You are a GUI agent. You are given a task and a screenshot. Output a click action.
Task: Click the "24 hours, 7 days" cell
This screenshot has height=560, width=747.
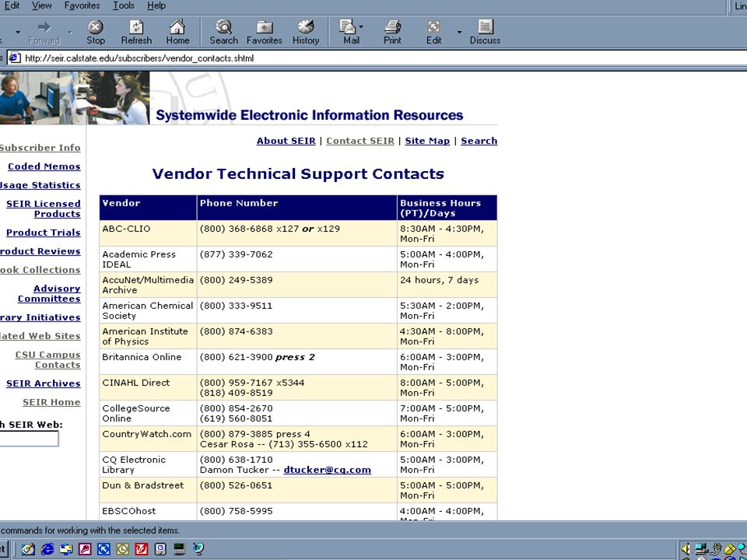tap(447, 285)
